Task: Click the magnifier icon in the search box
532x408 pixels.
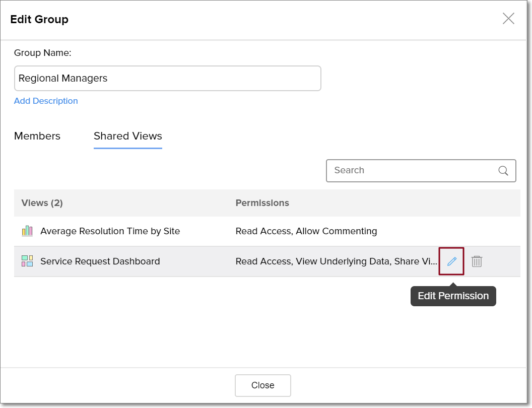Action: [x=503, y=171]
